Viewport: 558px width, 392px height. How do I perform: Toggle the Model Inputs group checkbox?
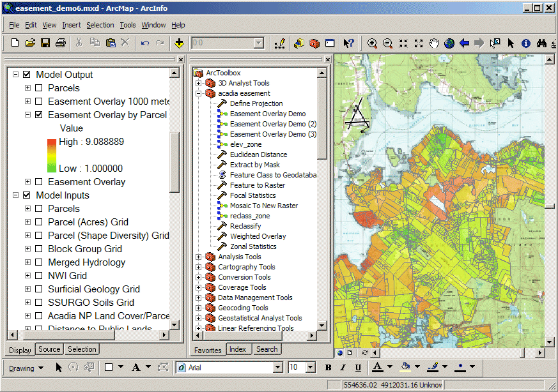[x=26, y=195]
